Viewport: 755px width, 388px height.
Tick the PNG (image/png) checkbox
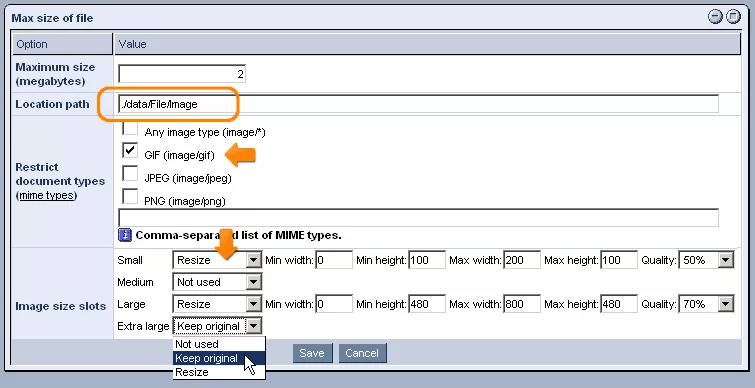[130, 196]
